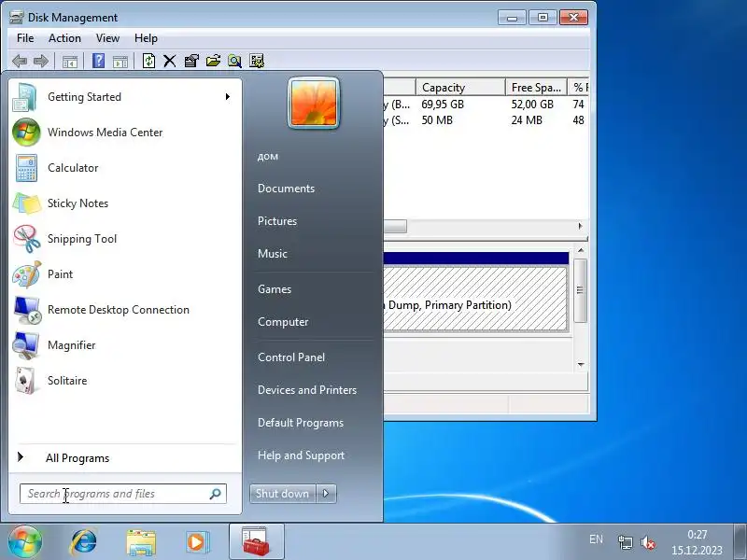Click the 24 MB free space cell
The image size is (747, 560).
coord(527,120)
